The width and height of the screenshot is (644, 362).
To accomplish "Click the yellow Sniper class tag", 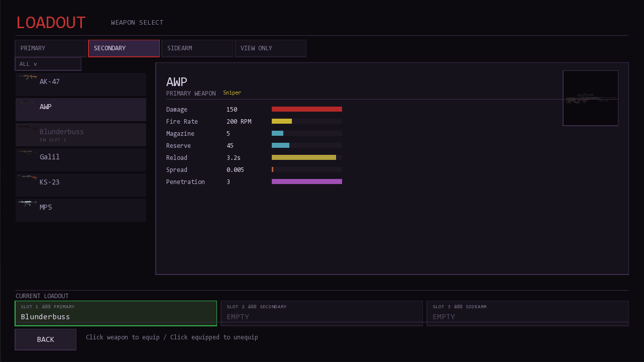I will [232, 93].
